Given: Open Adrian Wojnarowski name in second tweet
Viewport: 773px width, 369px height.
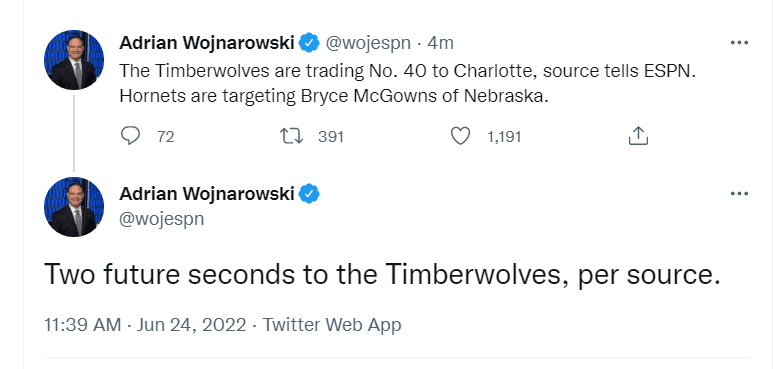Looking at the screenshot, I should [207, 194].
